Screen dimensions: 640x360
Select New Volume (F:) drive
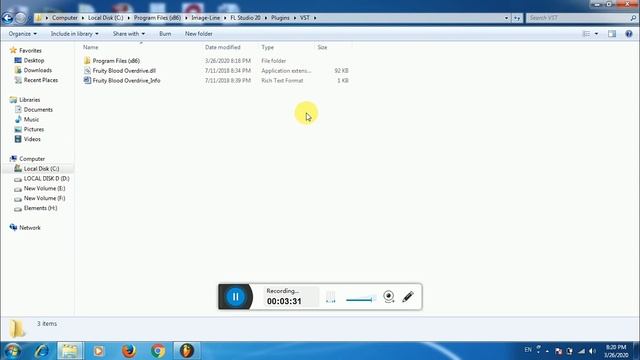click(44, 198)
